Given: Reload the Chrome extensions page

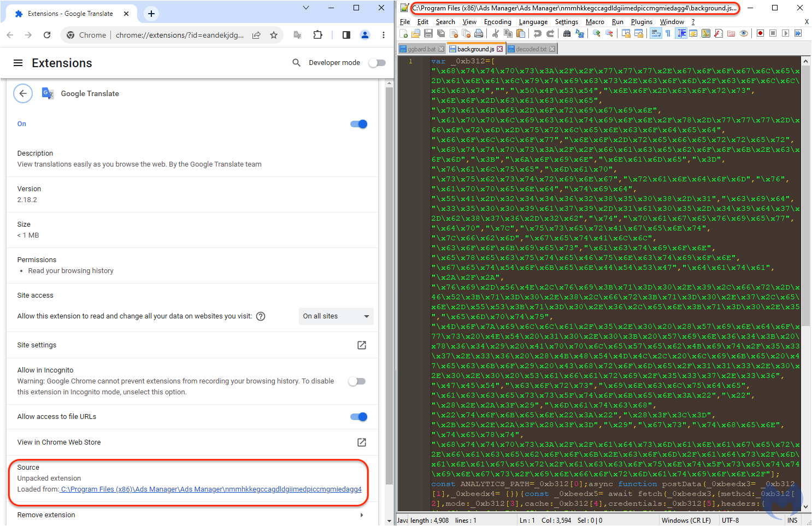Looking at the screenshot, I should 47,35.
